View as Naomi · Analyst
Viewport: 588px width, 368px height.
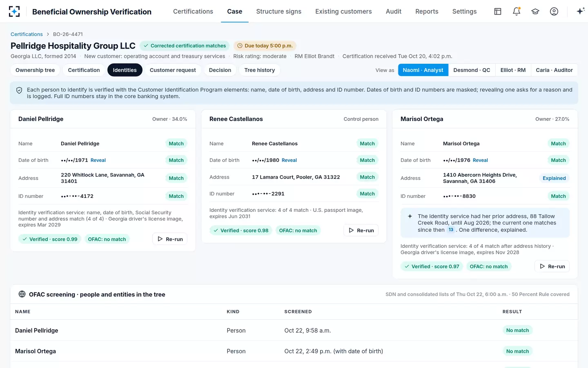point(423,70)
